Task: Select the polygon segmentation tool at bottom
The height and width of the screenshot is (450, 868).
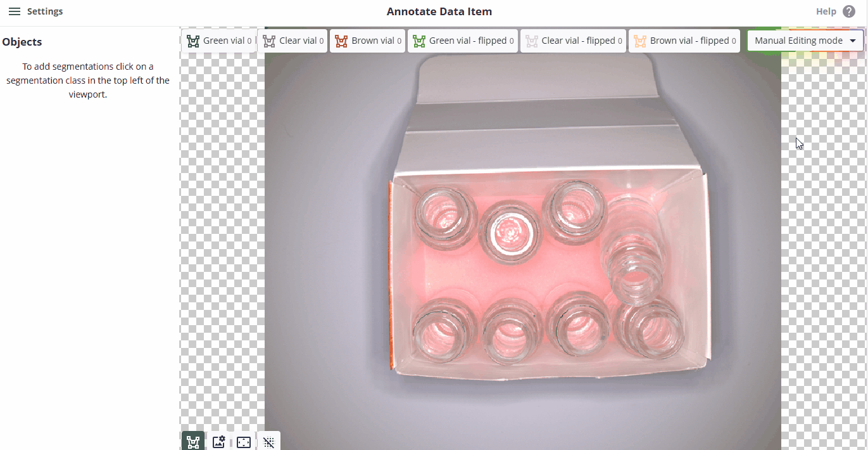Action: (x=193, y=442)
